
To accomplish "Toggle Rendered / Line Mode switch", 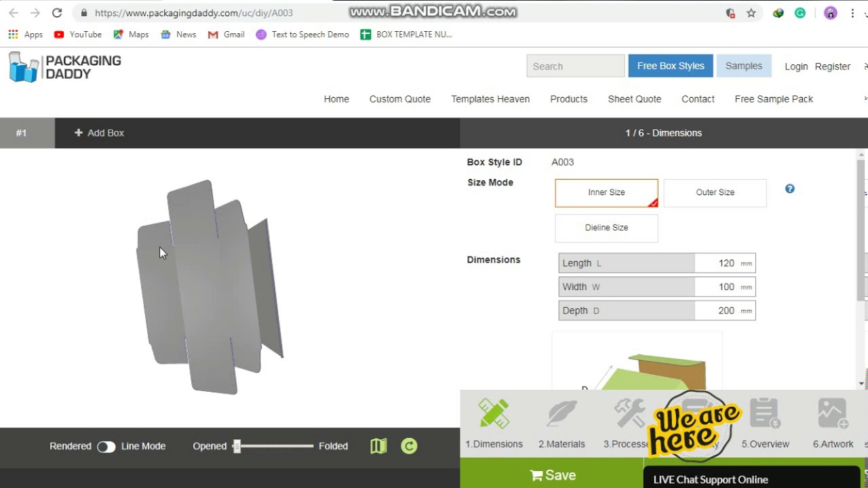I will coord(106,447).
